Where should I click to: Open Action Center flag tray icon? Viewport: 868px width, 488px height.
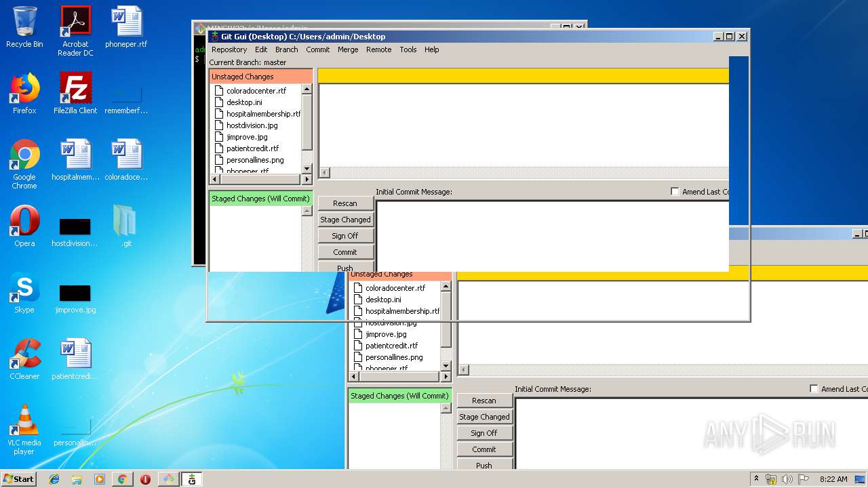pos(804,479)
